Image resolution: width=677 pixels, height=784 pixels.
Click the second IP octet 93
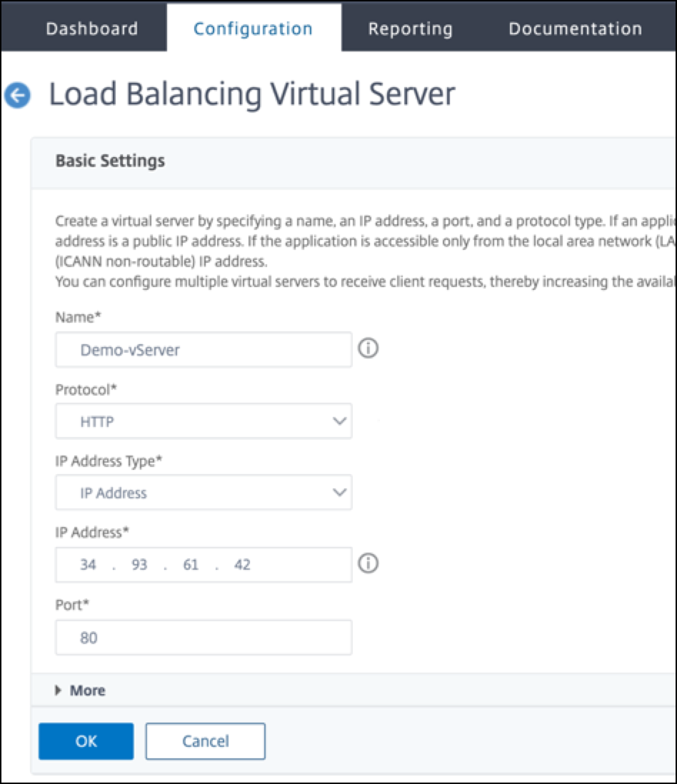(139, 565)
